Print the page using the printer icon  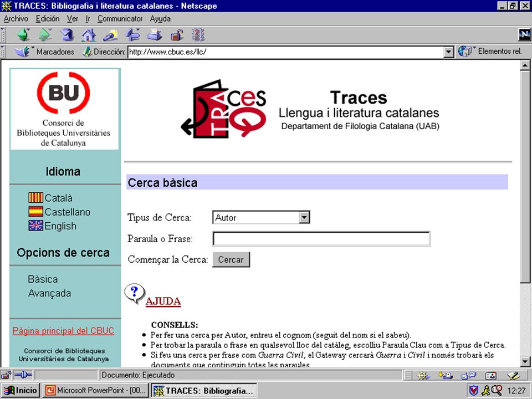pos(155,35)
